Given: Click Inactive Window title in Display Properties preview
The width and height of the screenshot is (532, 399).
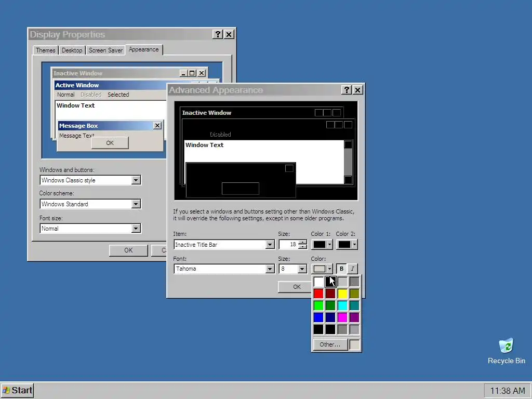Looking at the screenshot, I should (x=78, y=73).
